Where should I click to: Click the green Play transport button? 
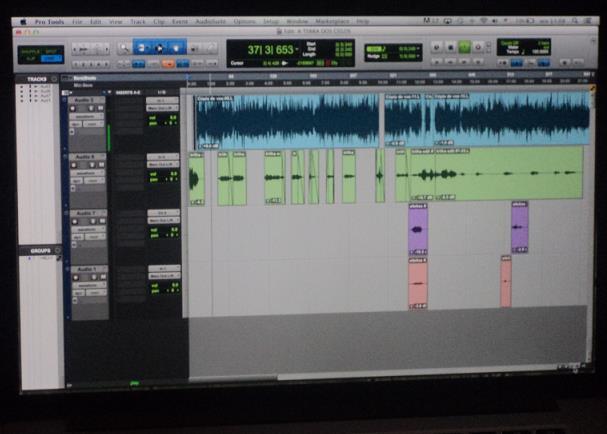[464, 47]
